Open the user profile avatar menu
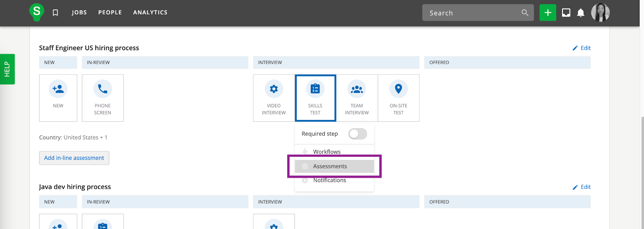644x229 pixels. (x=600, y=13)
